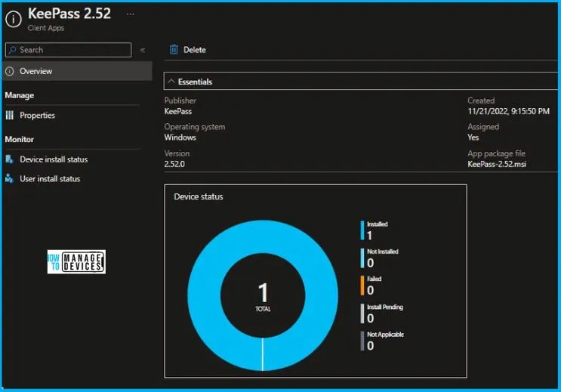
Task: Open Device install status
Action: pyautogui.click(x=54, y=159)
